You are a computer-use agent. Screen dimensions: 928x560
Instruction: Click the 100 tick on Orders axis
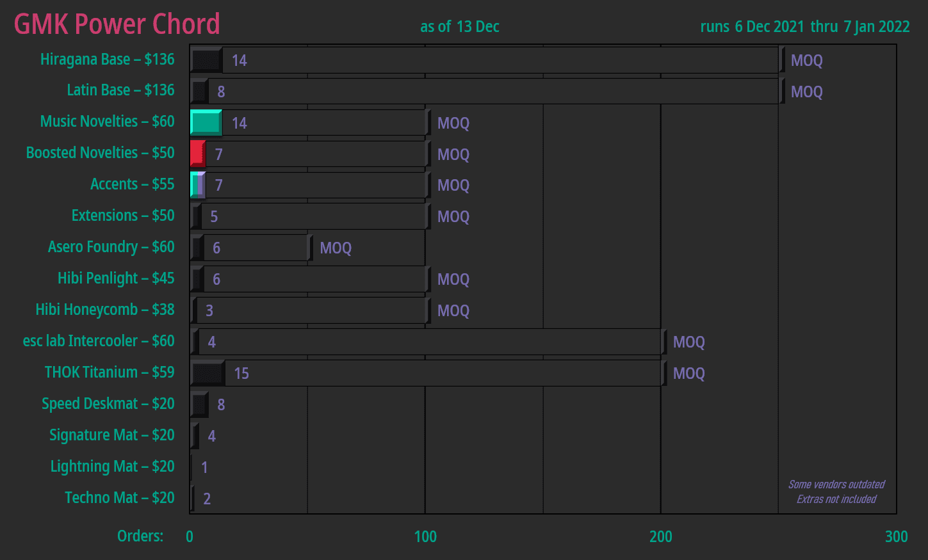425,536
